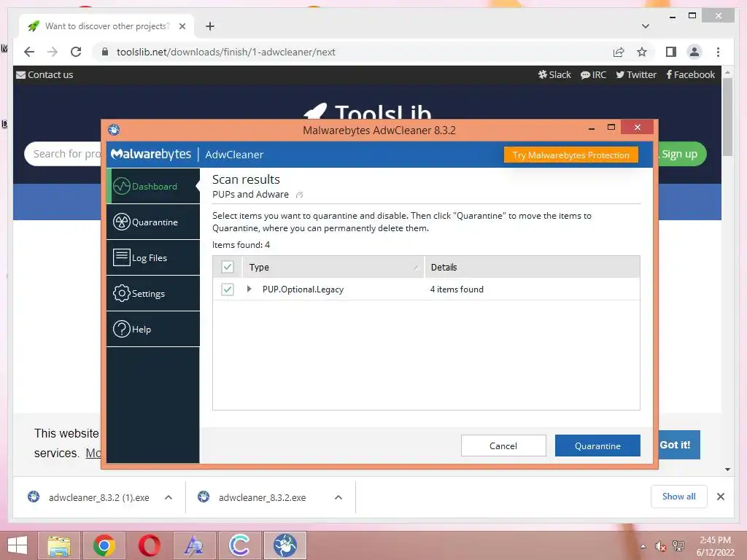Select the 'Want to discover other projects?' tab
The height and width of the screenshot is (560, 747).
click(107, 26)
